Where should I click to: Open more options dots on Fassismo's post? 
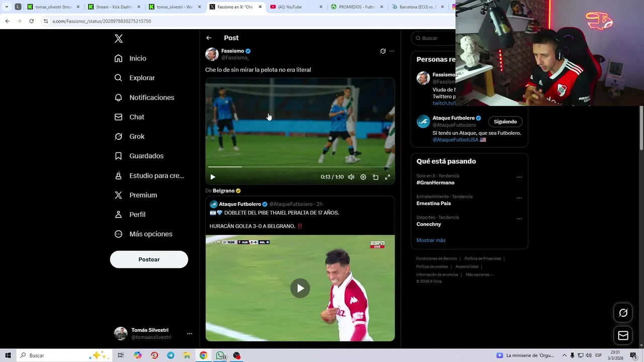point(392,51)
